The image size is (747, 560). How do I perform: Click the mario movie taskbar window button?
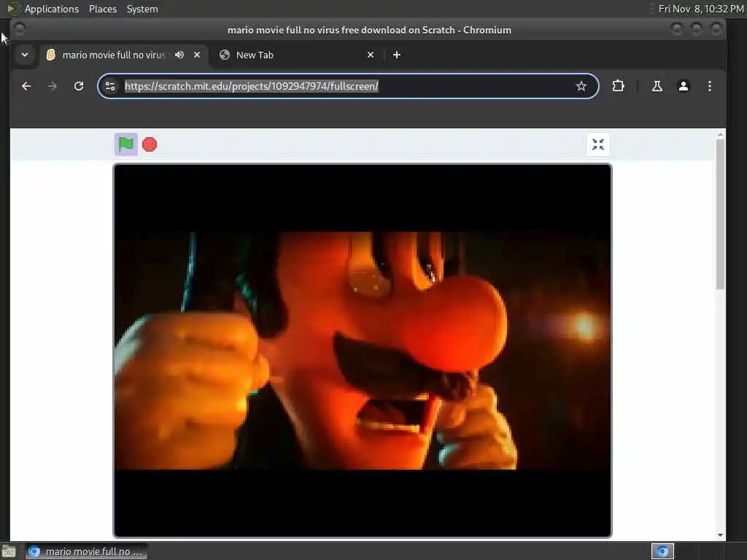coord(86,551)
